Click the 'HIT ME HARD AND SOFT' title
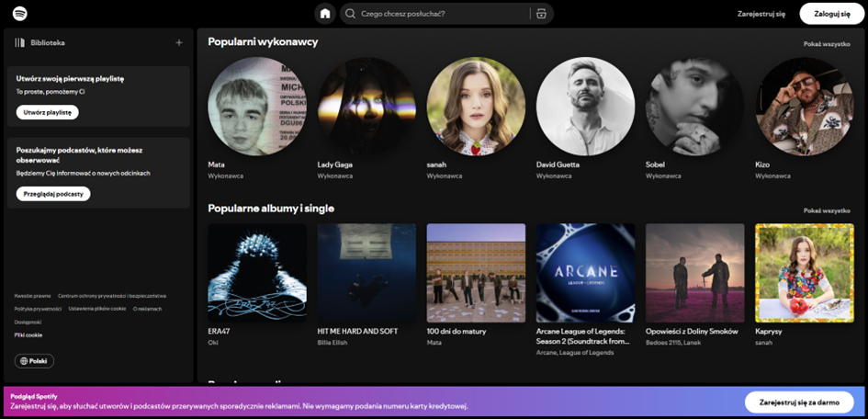The height and width of the screenshot is (419, 868). coord(357,331)
